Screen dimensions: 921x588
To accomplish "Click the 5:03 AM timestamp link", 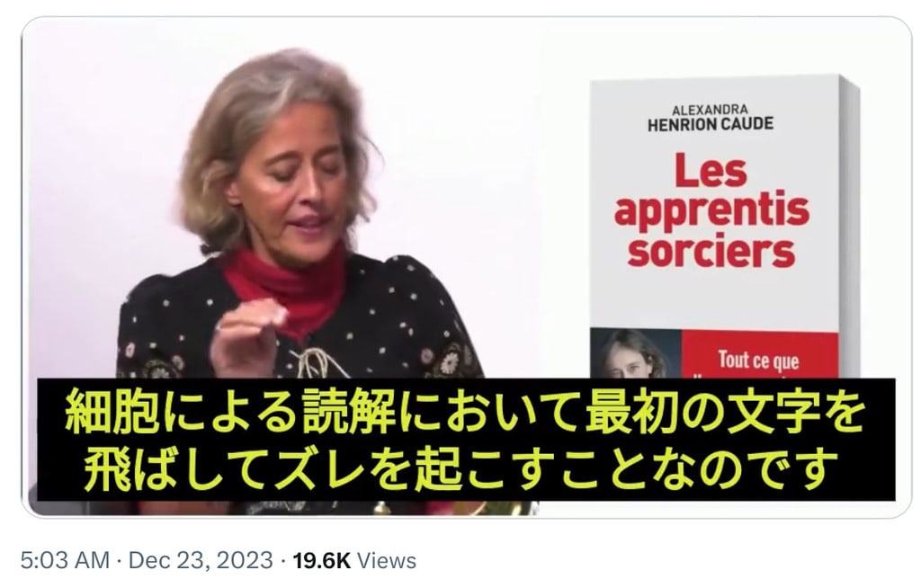I will [65, 560].
